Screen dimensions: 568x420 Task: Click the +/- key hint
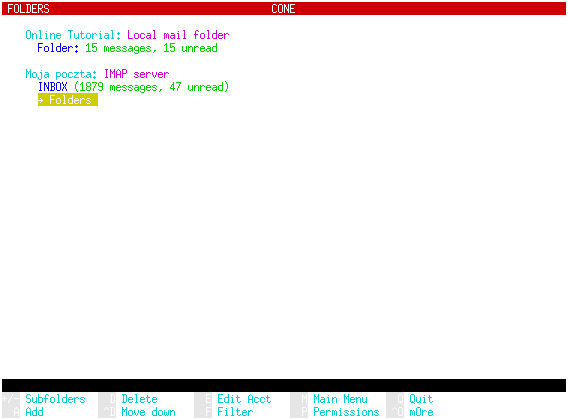click(11, 399)
